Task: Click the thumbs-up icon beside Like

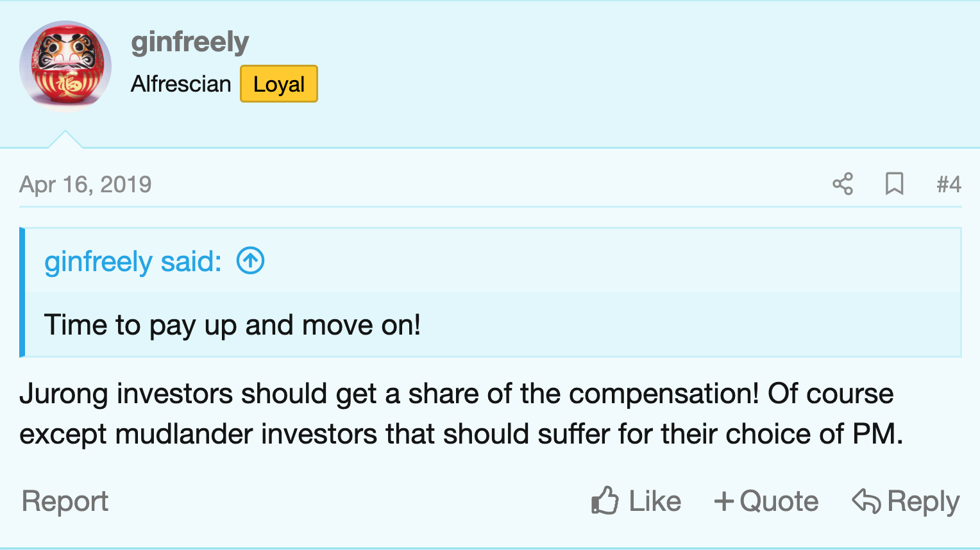Action: [605, 501]
